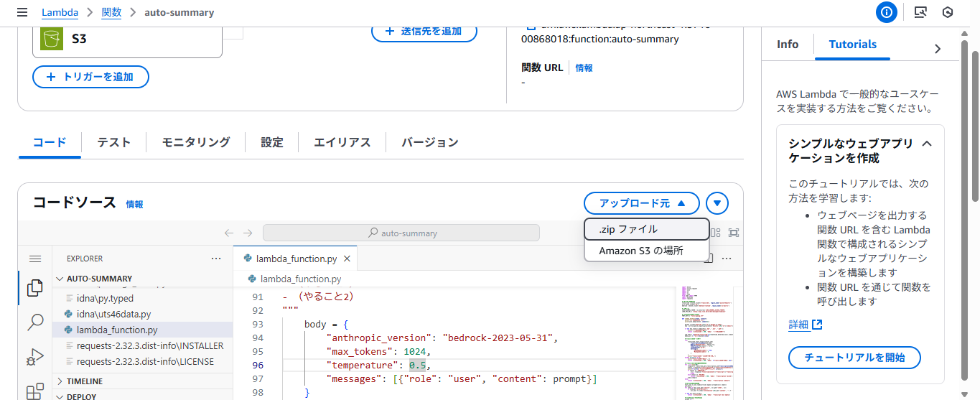The height and width of the screenshot is (400, 980).
Task: Select the lambda_function.py editor tab
Action: click(294, 259)
